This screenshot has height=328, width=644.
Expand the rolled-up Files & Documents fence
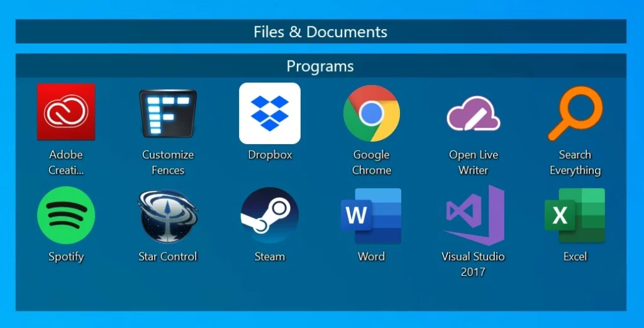[x=321, y=31]
